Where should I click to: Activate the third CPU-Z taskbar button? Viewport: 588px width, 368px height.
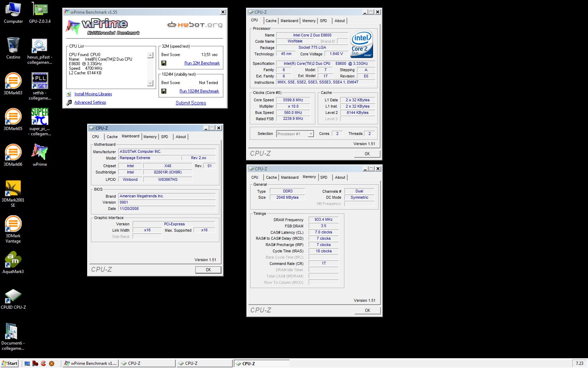[261, 363]
